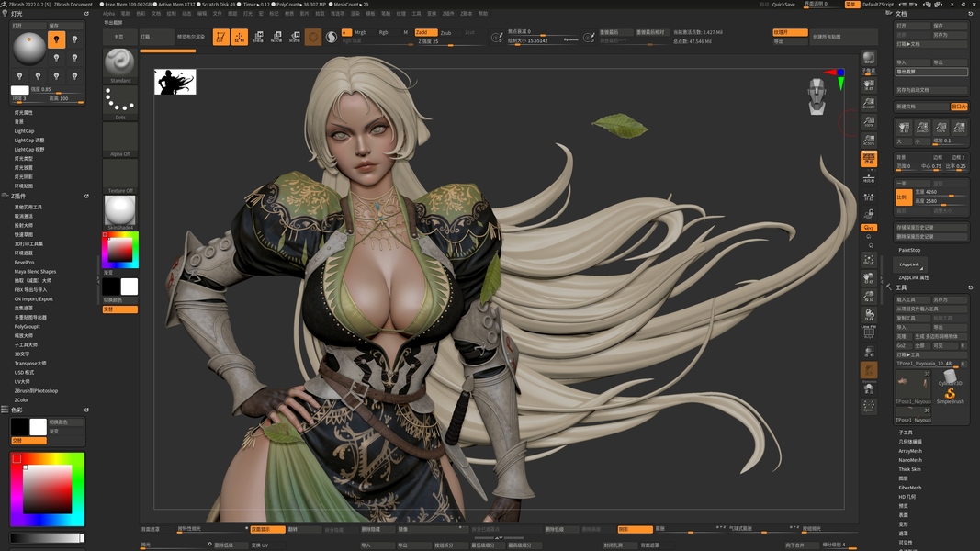Toggle the floor grid icon in right shelf
The image size is (980, 551).
(869, 178)
